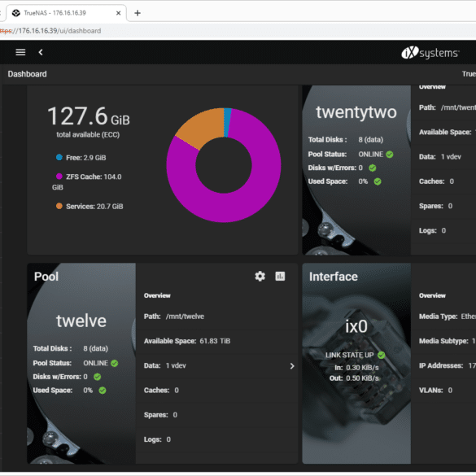Click the magenta ZFS Cache legend dot
The width and height of the screenshot is (476, 476).
click(59, 177)
